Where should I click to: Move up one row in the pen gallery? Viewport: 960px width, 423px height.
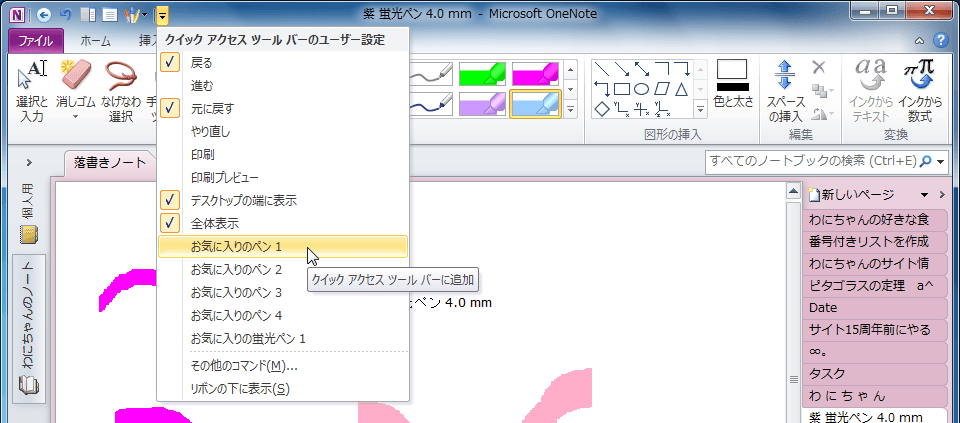(571, 69)
